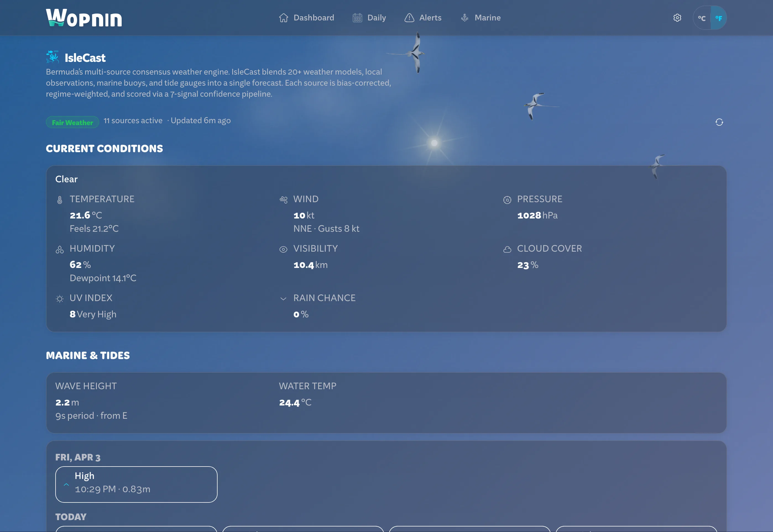Click the Wopnin logo
773x532 pixels.
tap(84, 18)
